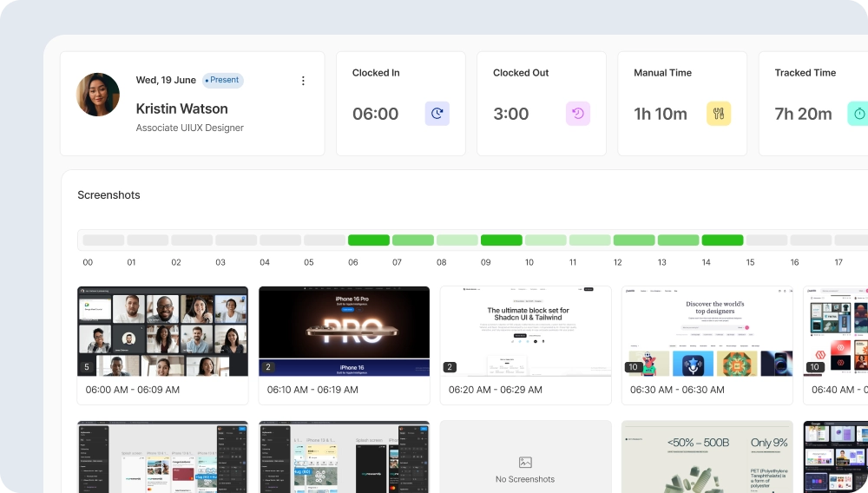This screenshot has width=868, height=493.
Task: Select the light green 08 hour segment
Action: [457, 240]
